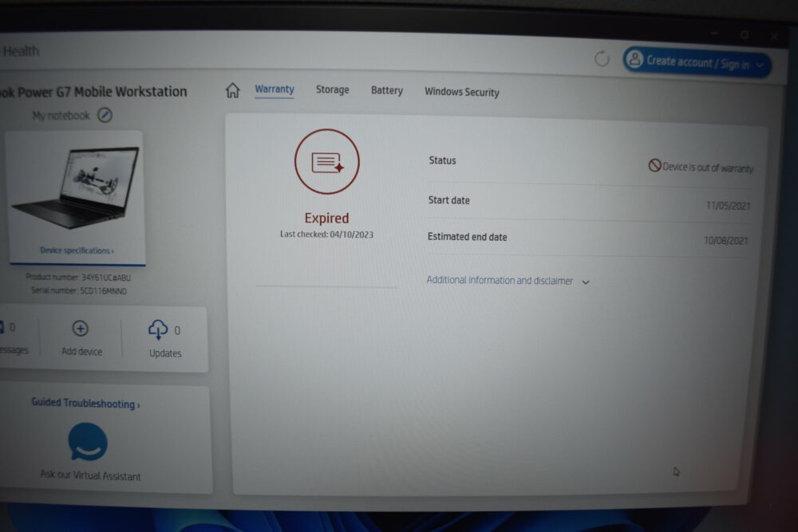The width and height of the screenshot is (798, 532).
Task: Open Device specifications link
Action: (77, 250)
